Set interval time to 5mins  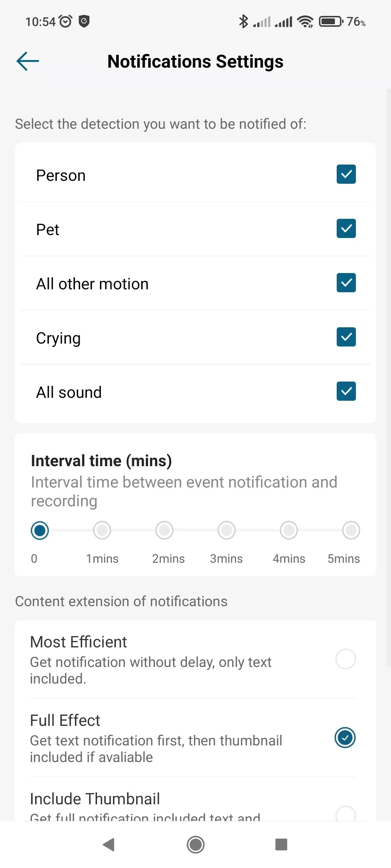[351, 531]
